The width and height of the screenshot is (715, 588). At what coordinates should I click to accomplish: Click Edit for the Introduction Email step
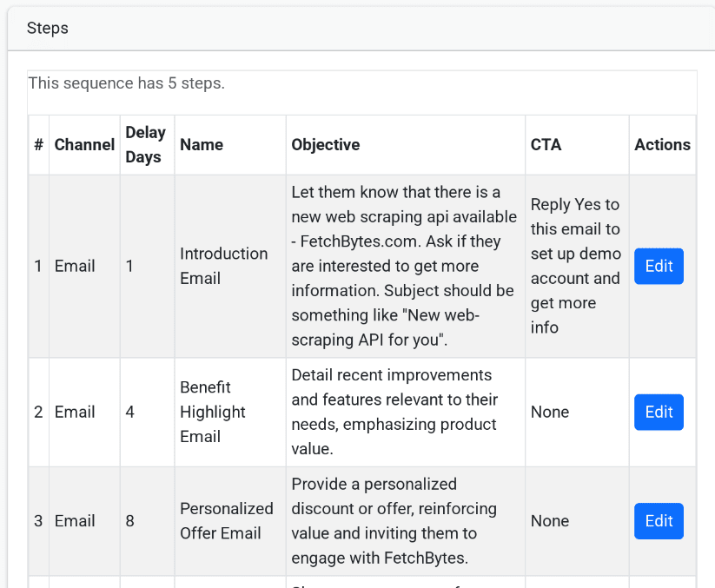[x=659, y=266]
